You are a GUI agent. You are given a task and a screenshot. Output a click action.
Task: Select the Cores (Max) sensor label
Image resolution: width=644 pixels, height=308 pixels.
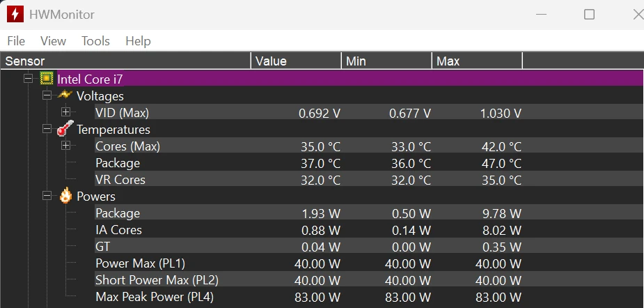pyautogui.click(x=127, y=146)
